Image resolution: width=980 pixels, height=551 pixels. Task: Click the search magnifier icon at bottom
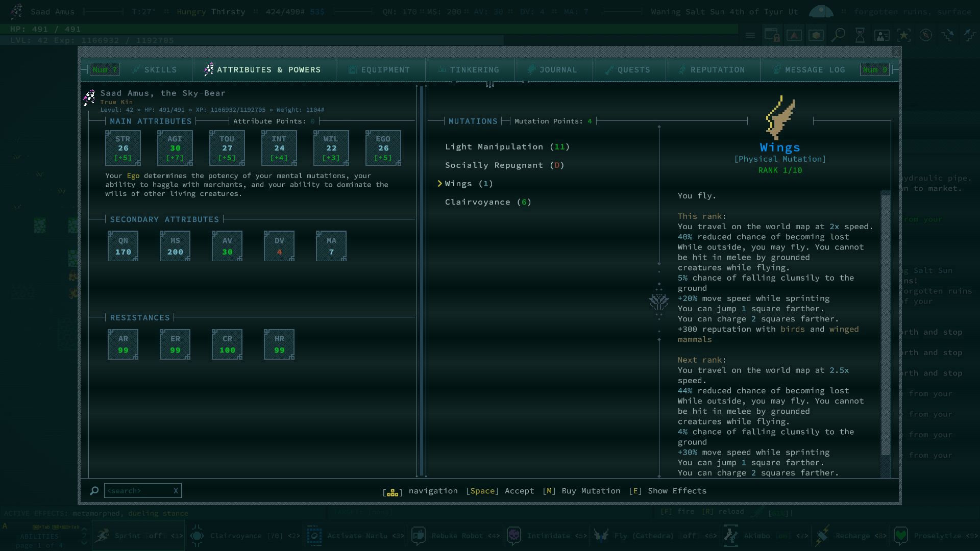(x=94, y=491)
